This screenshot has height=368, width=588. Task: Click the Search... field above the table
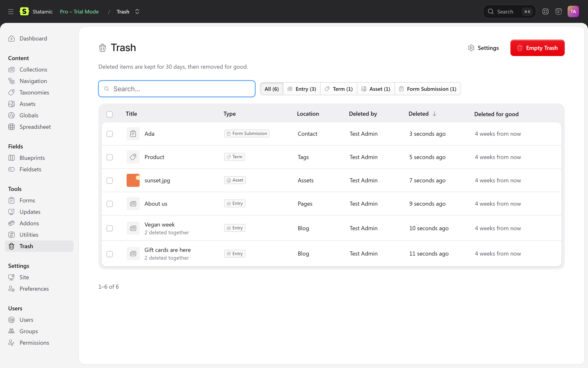pos(177,89)
